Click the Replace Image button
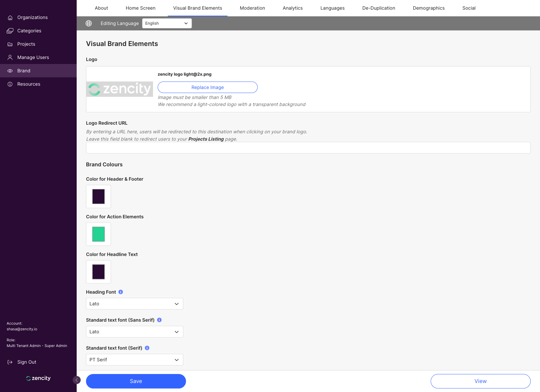 [x=208, y=87]
